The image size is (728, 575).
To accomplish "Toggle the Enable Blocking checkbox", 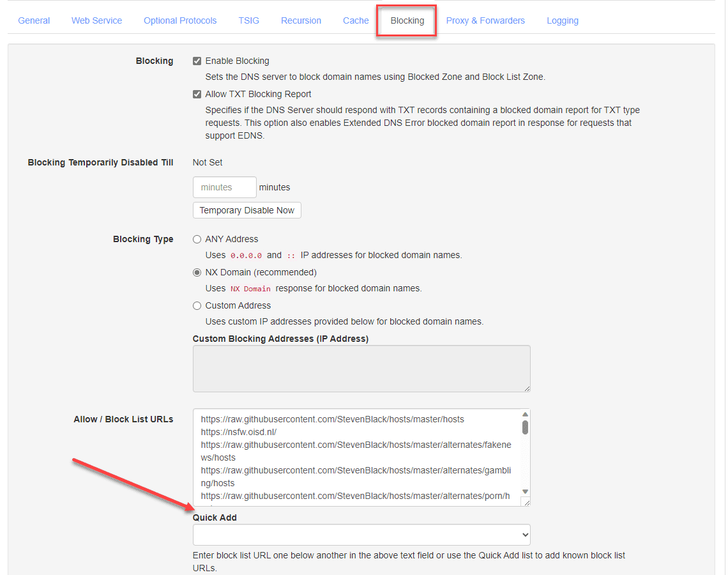I will click(x=197, y=61).
